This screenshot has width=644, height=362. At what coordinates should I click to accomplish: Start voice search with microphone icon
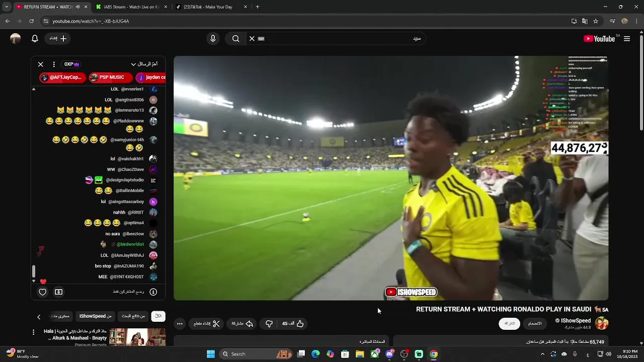(x=213, y=39)
